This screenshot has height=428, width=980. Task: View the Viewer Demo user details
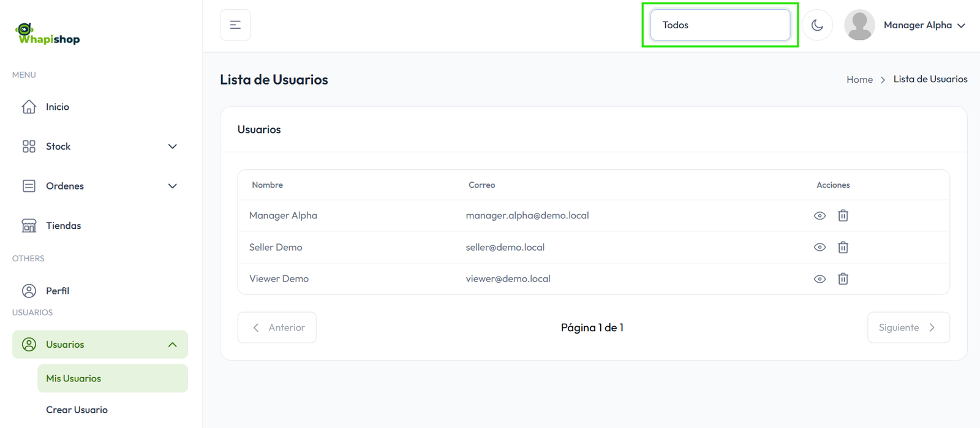pos(820,279)
